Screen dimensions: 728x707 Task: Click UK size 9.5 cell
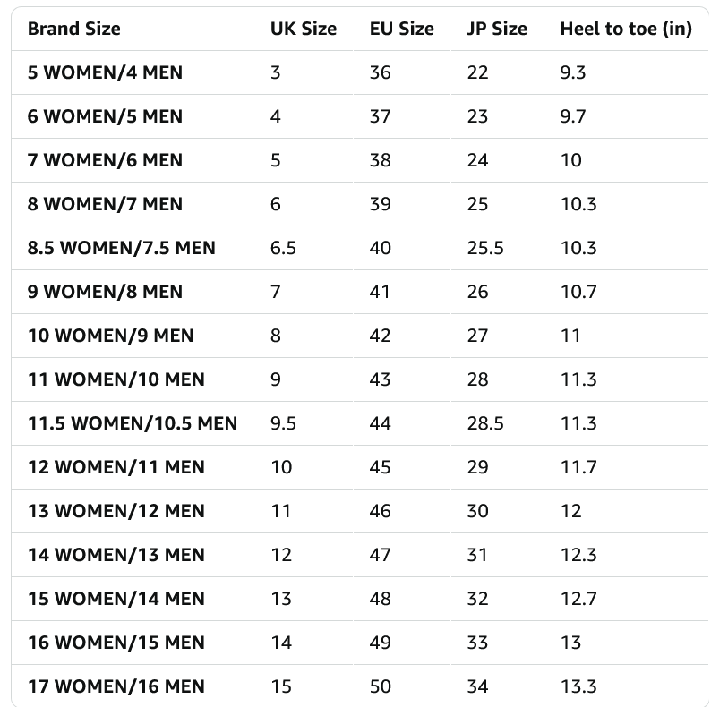coord(283,423)
